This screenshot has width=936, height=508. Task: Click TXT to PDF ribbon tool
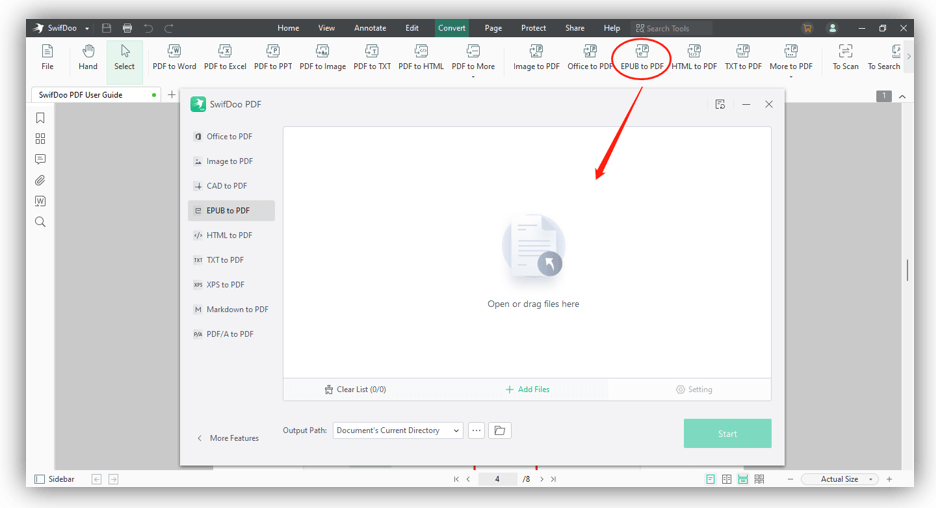tap(743, 57)
